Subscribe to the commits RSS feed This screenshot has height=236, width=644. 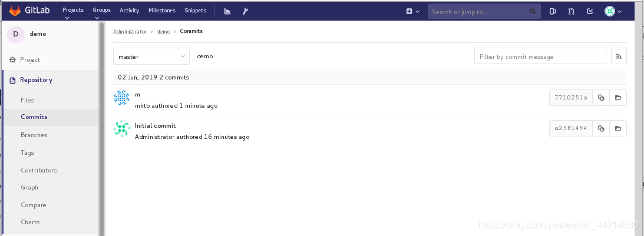tap(619, 56)
